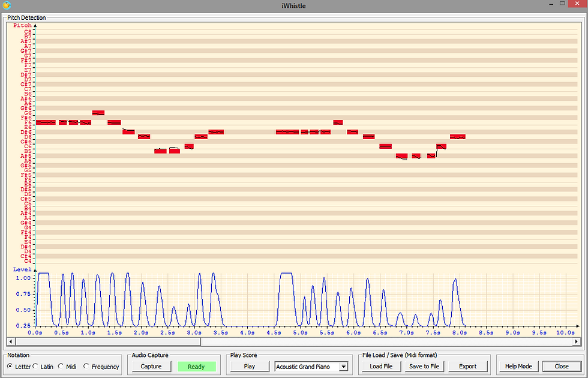Start audio recording with the Capture button
The width and height of the screenshot is (588, 378).
click(151, 367)
